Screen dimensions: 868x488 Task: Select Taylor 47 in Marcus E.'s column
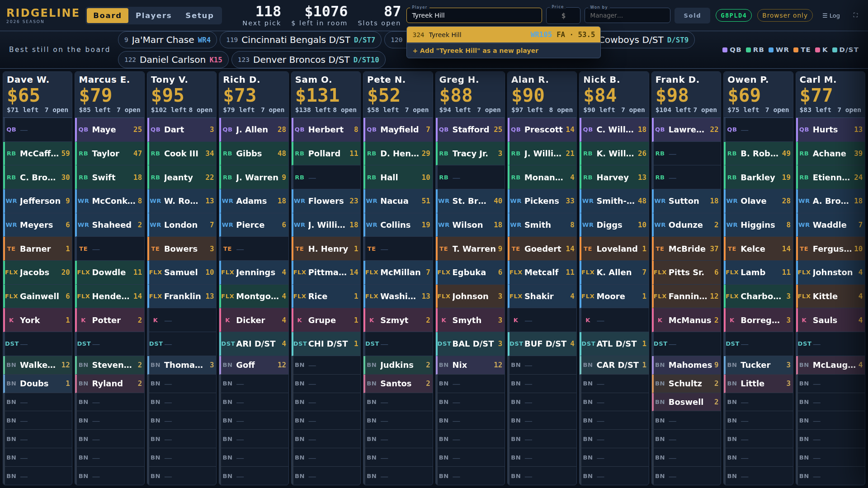110,154
